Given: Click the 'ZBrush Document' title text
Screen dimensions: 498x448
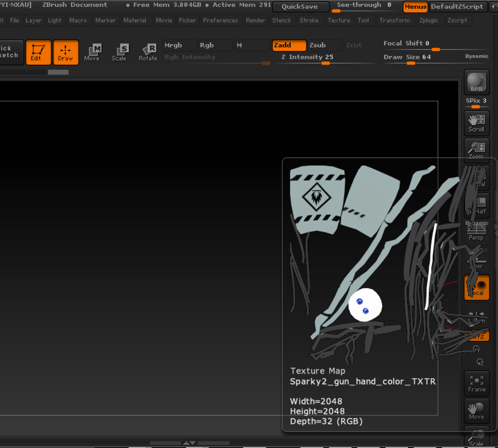Looking at the screenshot, I should pyautogui.click(x=75, y=5).
